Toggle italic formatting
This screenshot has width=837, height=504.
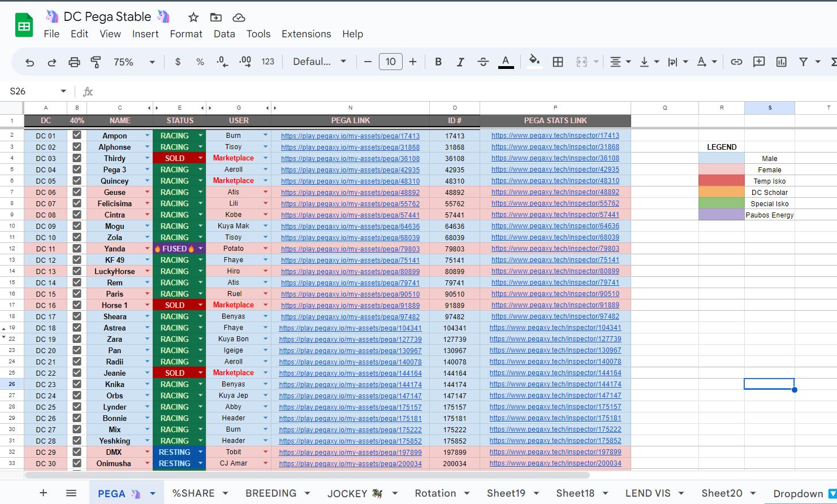tap(460, 62)
